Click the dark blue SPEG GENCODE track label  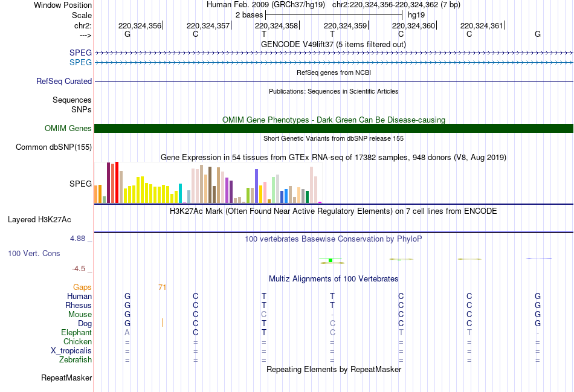click(80, 53)
